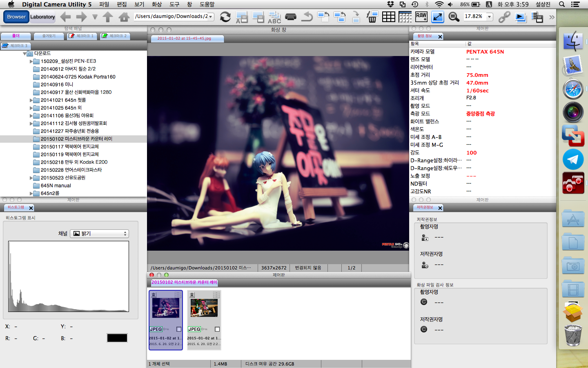
Task: Click the chain link sync icon in the toolbar
Action: click(504, 17)
